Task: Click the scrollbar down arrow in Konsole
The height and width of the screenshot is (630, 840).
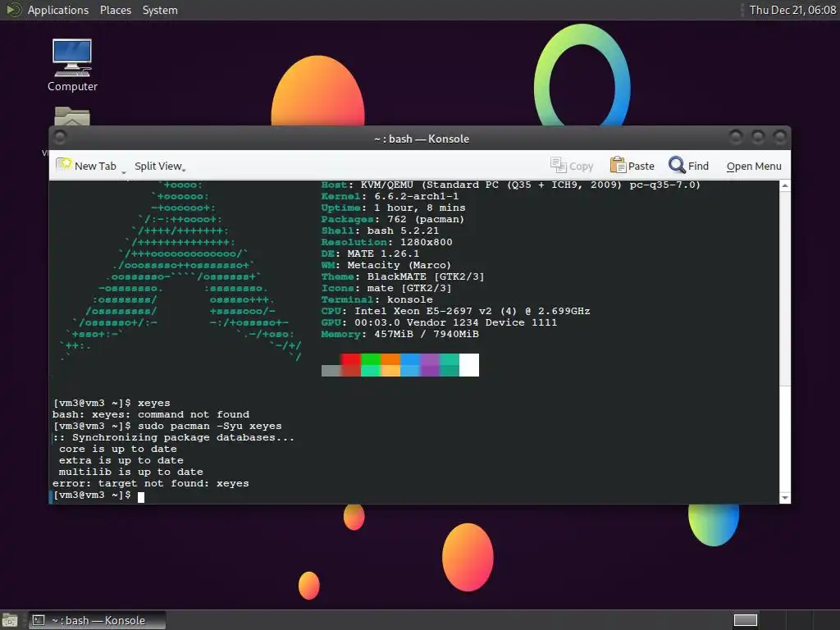Action: (x=785, y=498)
